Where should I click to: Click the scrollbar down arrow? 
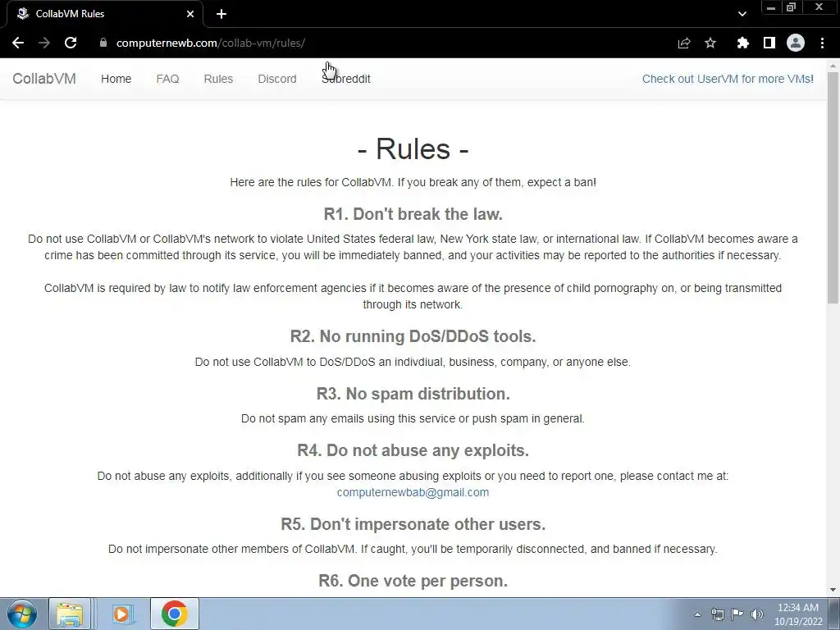pos(833,590)
